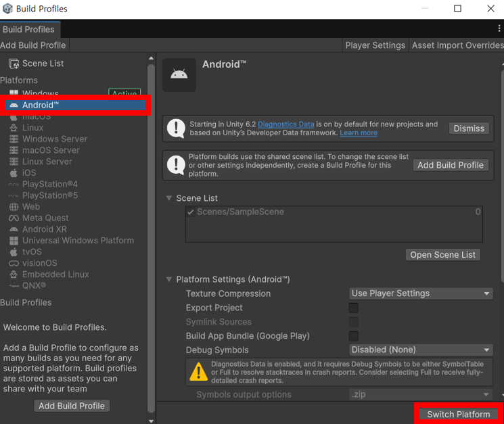Click the Embedded Linux icon

click(x=14, y=275)
